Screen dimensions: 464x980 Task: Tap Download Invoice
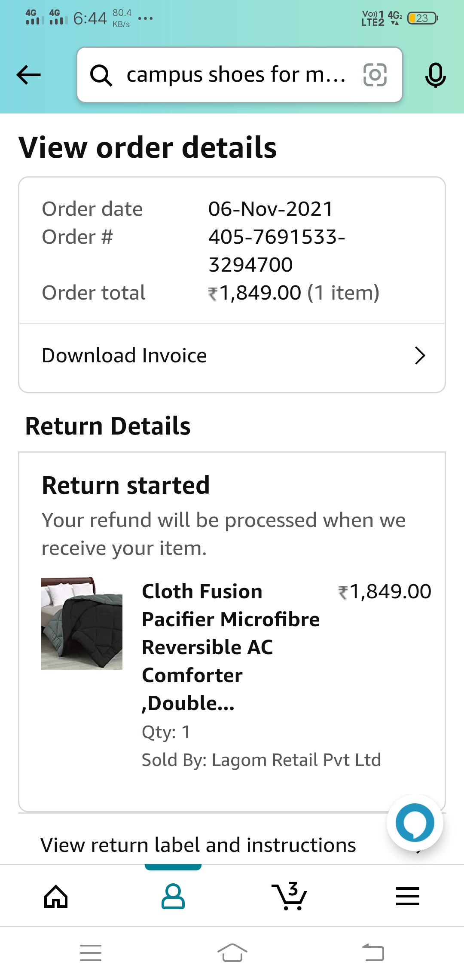click(x=125, y=356)
